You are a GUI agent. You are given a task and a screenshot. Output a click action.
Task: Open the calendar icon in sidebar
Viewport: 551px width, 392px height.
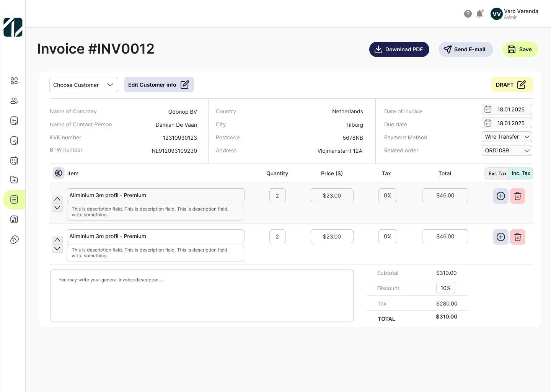14,160
